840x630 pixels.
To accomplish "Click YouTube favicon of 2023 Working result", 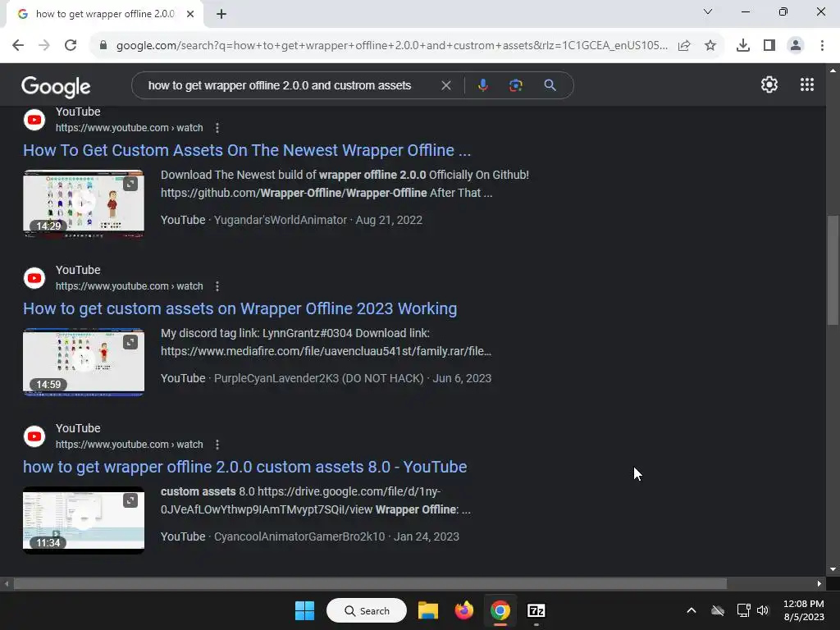I will pos(34,278).
